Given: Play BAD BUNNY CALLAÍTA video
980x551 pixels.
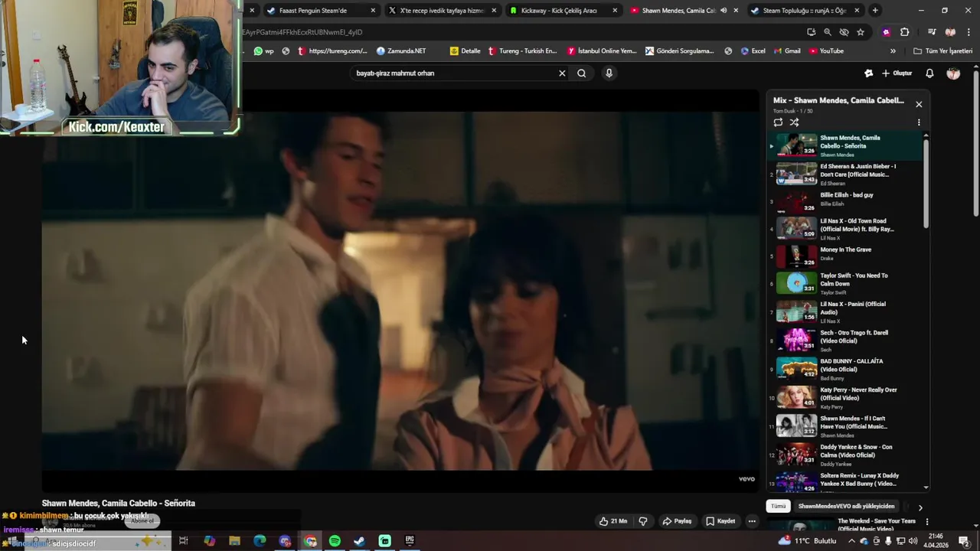Looking at the screenshot, I should click(846, 369).
